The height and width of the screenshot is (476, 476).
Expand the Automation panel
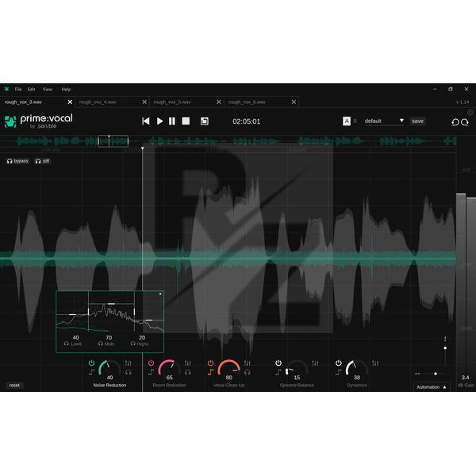point(432,387)
